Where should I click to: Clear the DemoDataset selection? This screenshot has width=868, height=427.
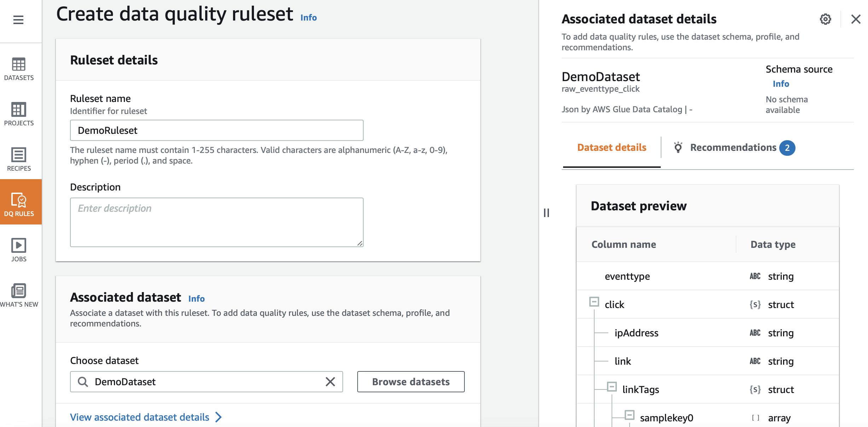click(x=330, y=382)
